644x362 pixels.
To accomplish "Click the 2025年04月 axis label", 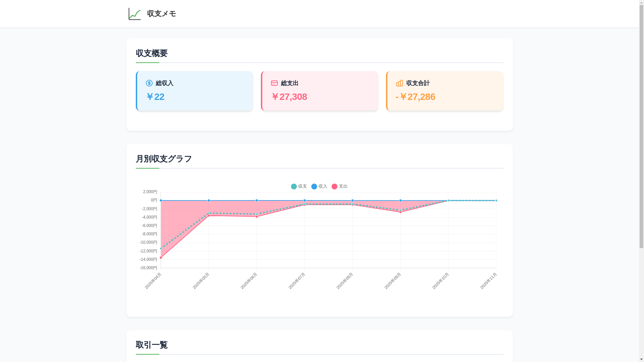I will [x=153, y=281].
